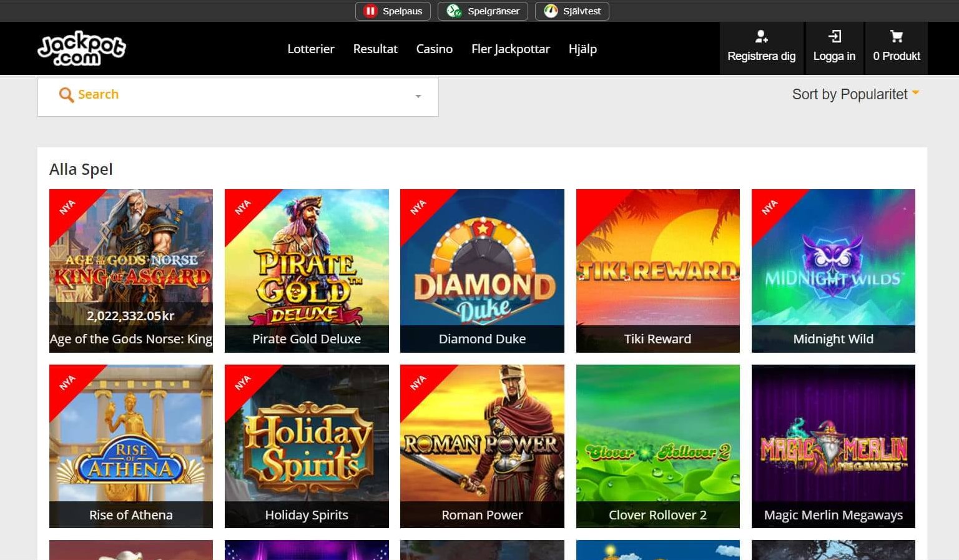
Task: Click the Roman Power title caption
Action: tap(482, 515)
